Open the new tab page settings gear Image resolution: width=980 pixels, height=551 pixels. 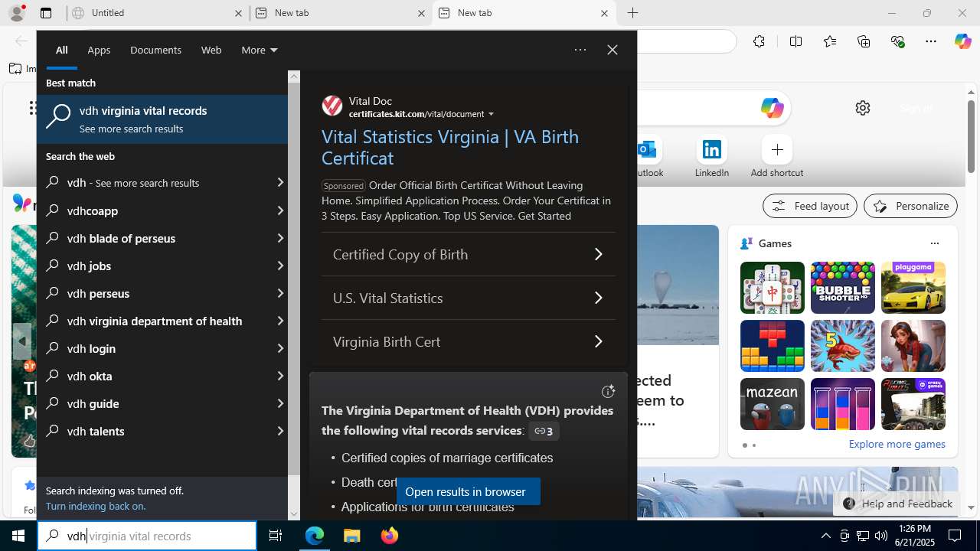863,108
